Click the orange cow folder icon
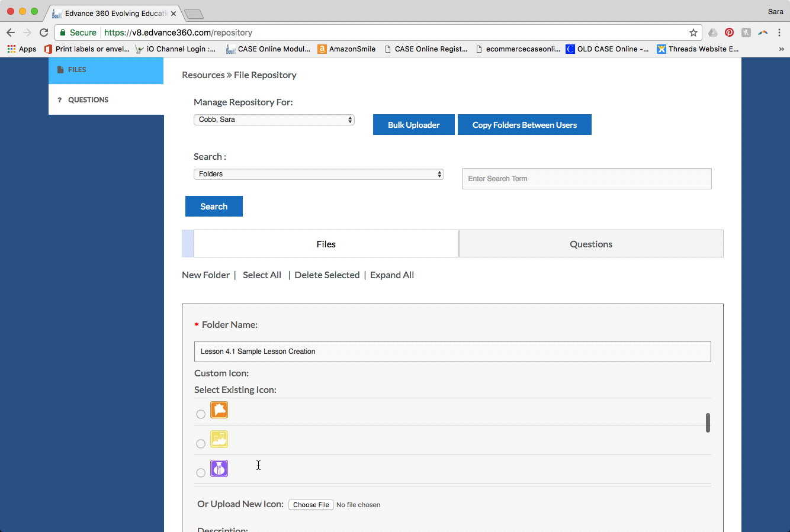This screenshot has width=790, height=532. point(219,410)
